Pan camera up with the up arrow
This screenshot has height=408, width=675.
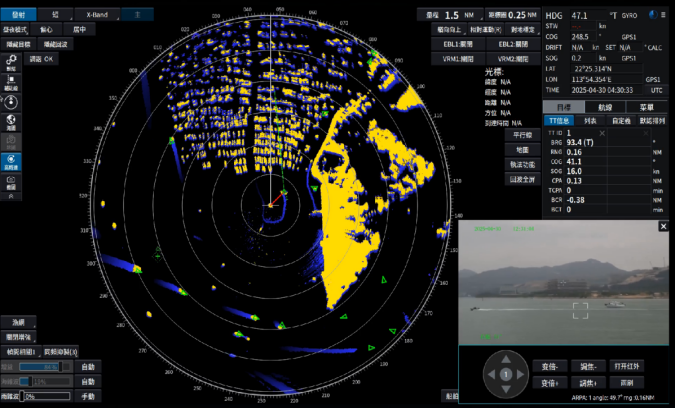tap(506, 359)
